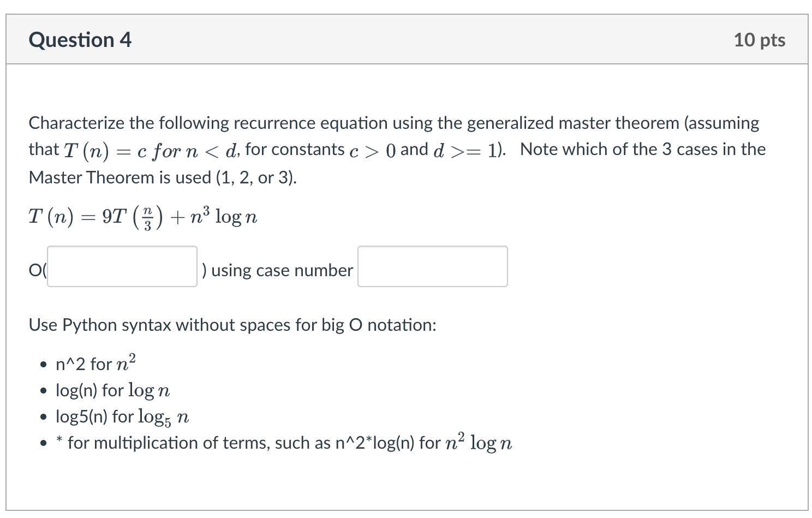This screenshot has height=518, width=812.
Task: Select the text 'using case number'
Action: [280, 270]
